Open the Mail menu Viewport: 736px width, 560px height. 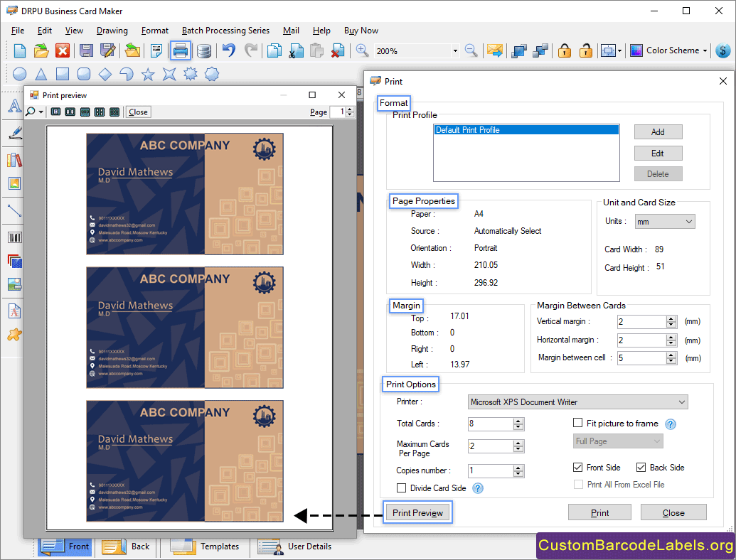tap(291, 31)
